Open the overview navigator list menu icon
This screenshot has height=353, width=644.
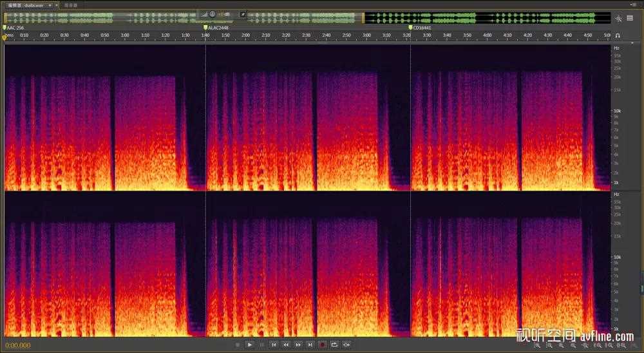coord(630,18)
